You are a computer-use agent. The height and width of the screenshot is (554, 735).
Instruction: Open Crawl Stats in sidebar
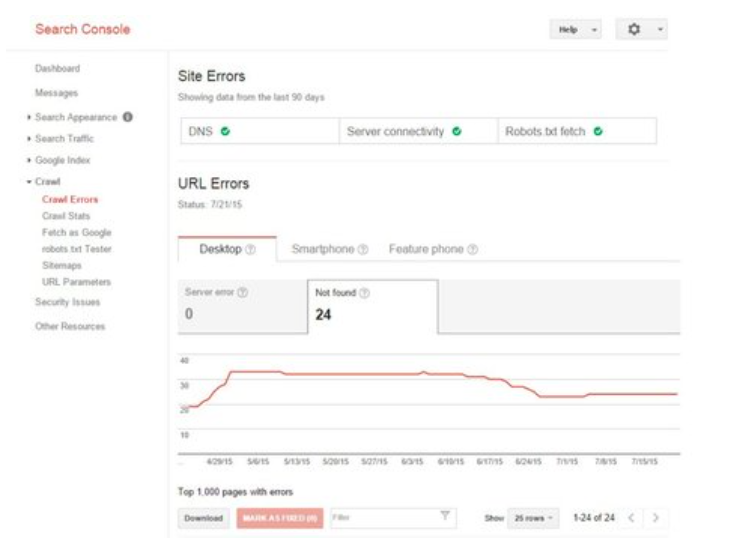point(65,216)
